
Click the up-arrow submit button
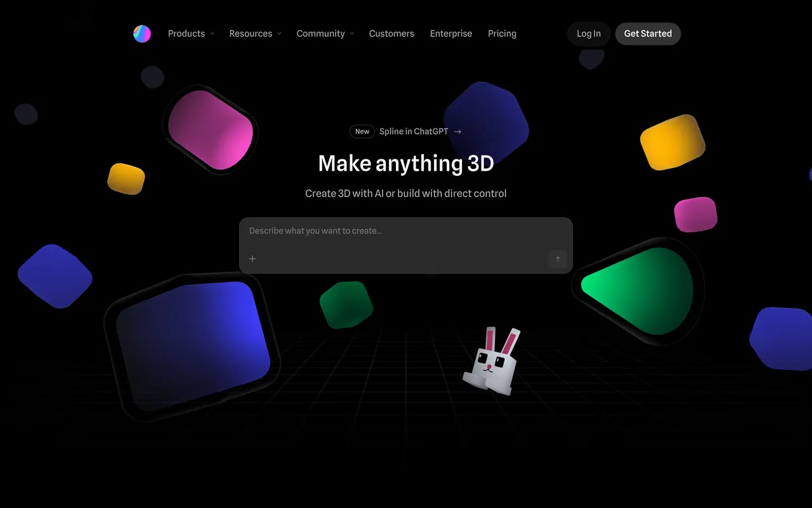(x=558, y=259)
